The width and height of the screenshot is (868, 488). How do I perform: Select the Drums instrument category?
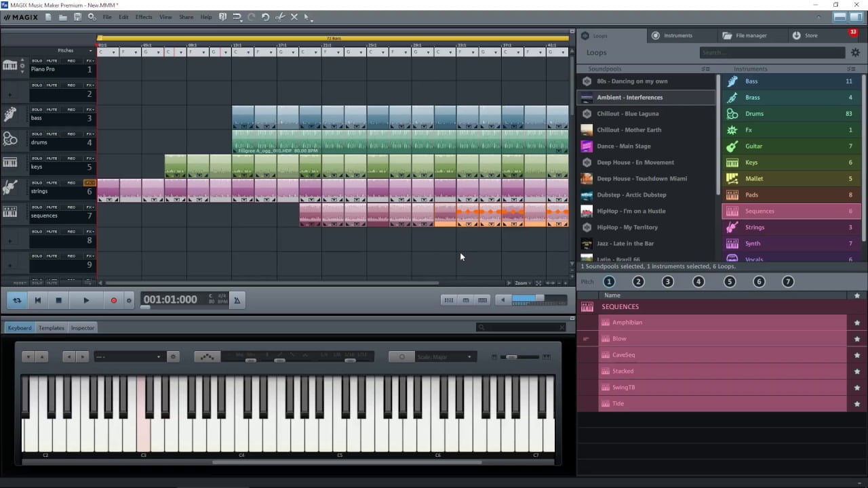click(x=791, y=114)
